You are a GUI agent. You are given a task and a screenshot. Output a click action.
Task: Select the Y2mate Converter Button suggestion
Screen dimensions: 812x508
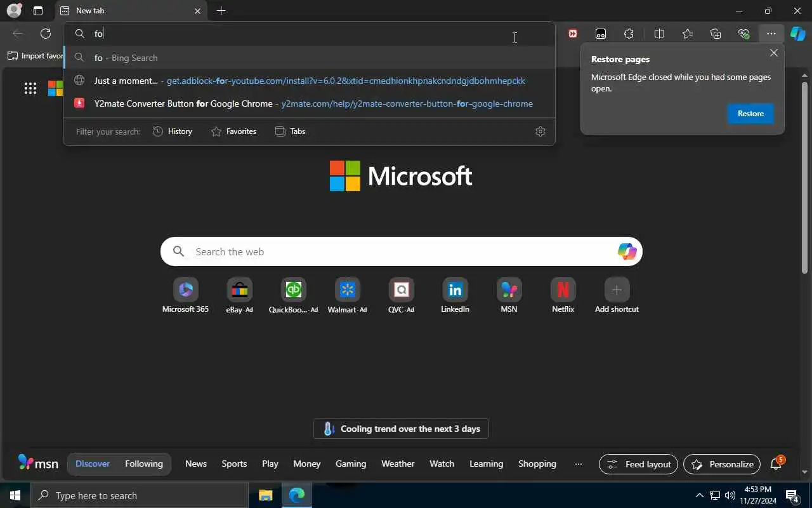tap(309, 104)
